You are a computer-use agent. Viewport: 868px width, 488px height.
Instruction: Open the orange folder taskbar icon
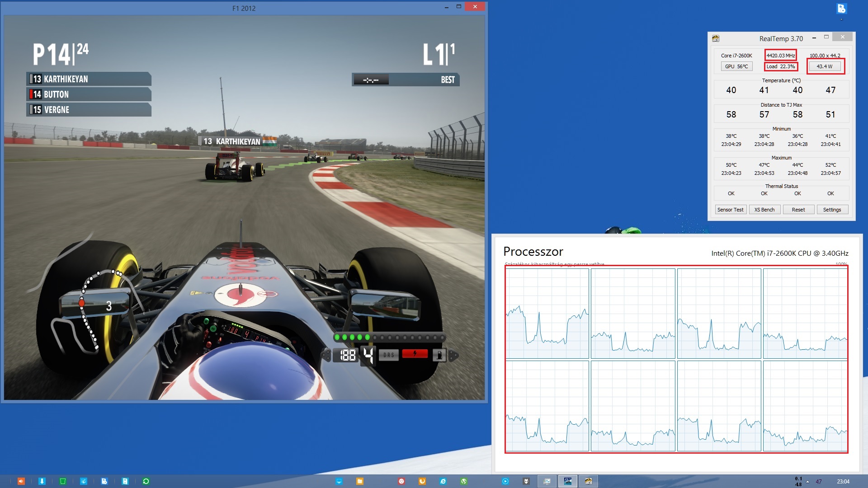(360, 481)
